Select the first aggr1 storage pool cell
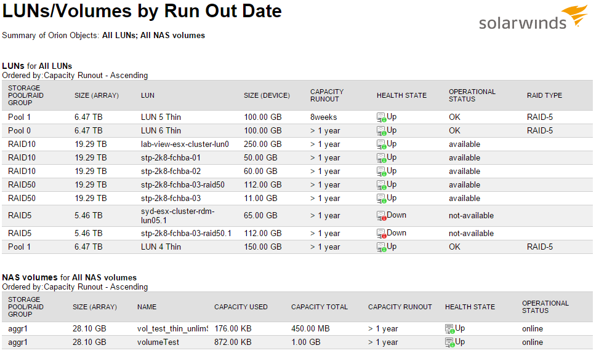 click(18, 329)
